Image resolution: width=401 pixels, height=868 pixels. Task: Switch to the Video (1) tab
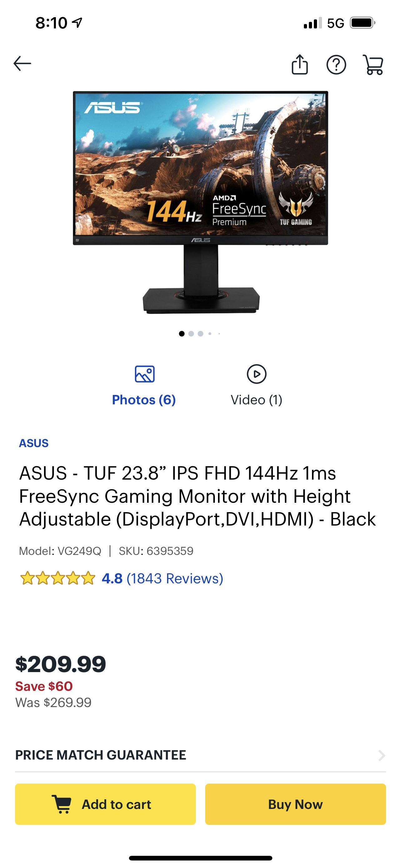(x=257, y=400)
